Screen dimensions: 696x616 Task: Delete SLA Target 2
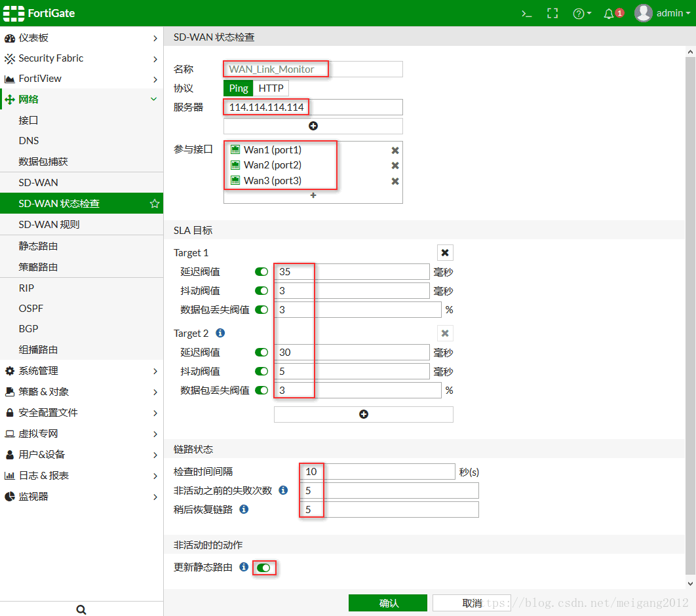[x=445, y=334]
